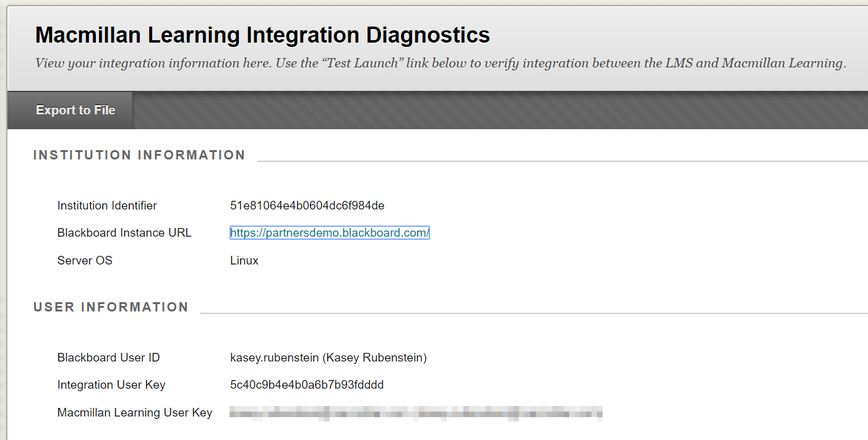Click the Integration User Key label

coord(111,385)
